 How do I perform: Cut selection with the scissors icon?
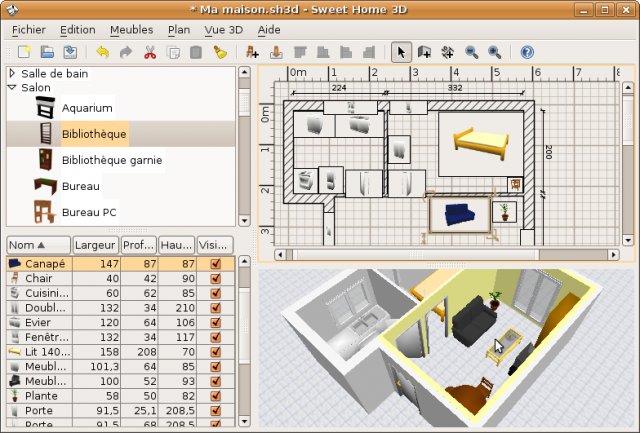pos(150,52)
